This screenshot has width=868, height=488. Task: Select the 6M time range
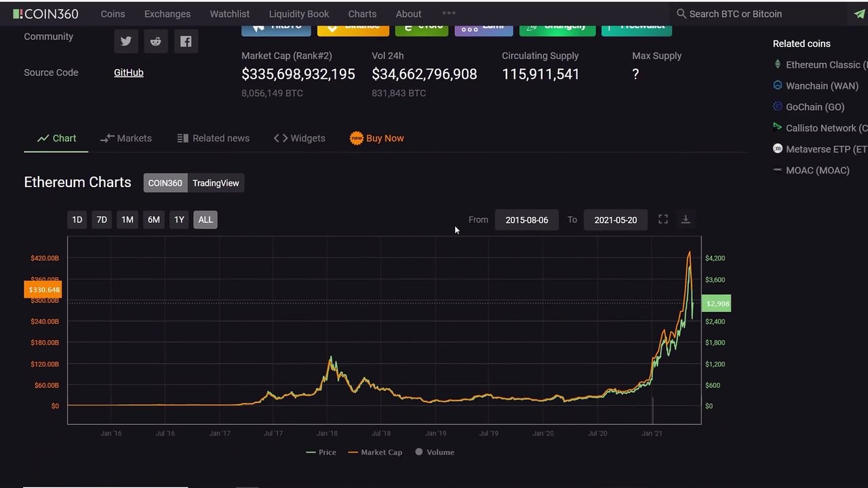point(154,220)
